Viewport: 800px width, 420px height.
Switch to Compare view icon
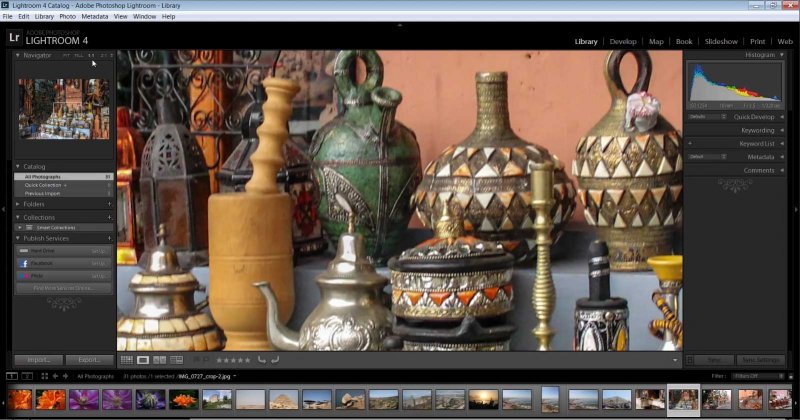click(x=160, y=360)
